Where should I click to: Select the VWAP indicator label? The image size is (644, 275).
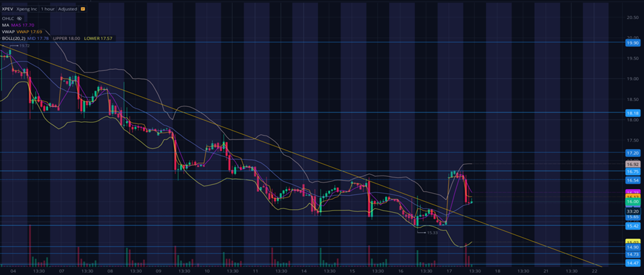coord(8,32)
